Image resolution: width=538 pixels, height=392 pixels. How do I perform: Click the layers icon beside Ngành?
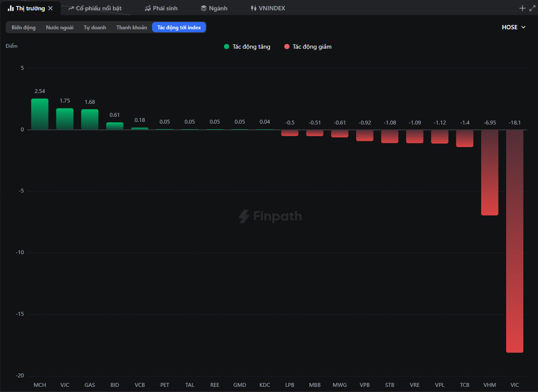pyautogui.click(x=204, y=8)
